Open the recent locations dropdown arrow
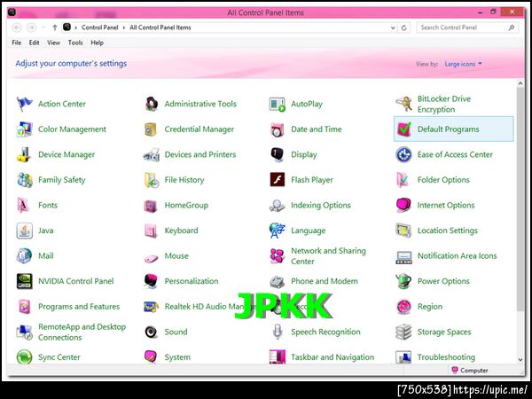Image resolution: width=532 pixels, height=399 pixels. [x=43, y=27]
